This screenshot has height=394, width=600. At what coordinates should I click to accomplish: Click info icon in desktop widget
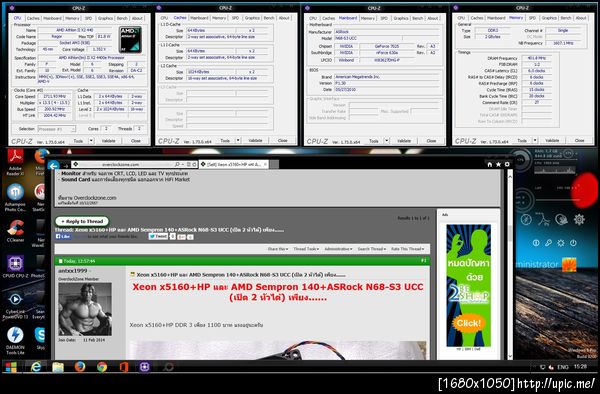[536, 243]
